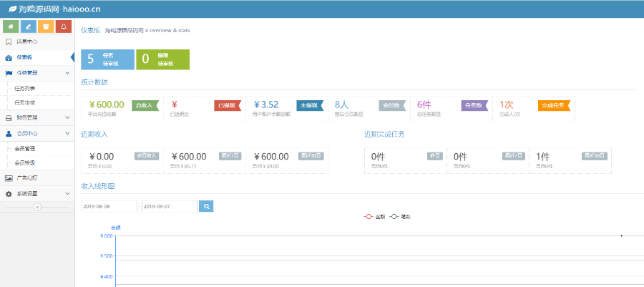Click the site title 海鸥源码网-haiooo.cn in the header
This screenshot has width=644, height=287.
click(60, 9)
